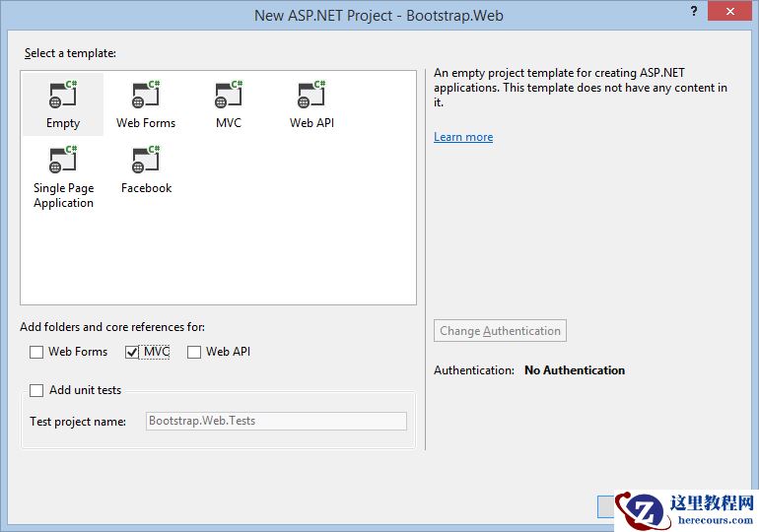Choose the Web Forms template icon
The height and width of the screenshot is (532, 759).
pos(146,95)
